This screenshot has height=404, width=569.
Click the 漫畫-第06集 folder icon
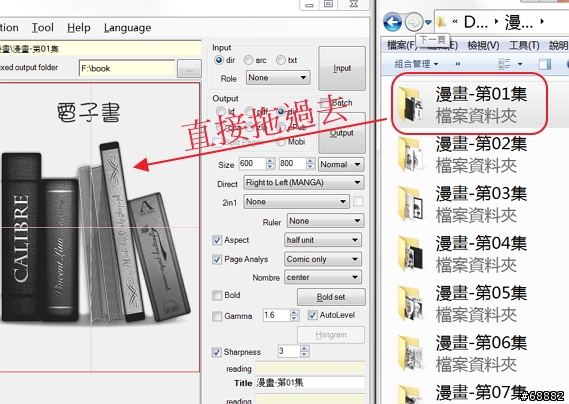pos(411,354)
